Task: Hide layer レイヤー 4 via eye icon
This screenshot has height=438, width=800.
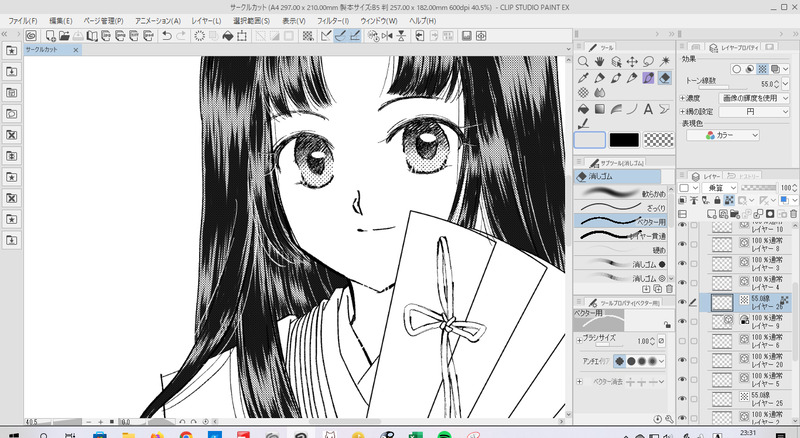Action: [x=682, y=283]
